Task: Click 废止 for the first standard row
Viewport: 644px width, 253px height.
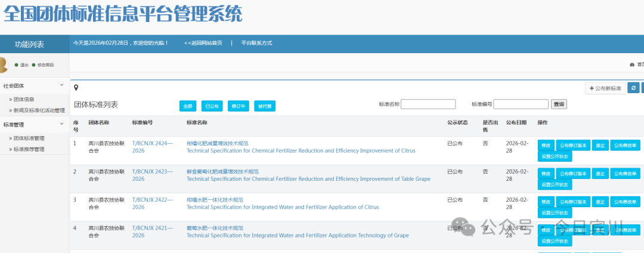Action: [600, 146]
